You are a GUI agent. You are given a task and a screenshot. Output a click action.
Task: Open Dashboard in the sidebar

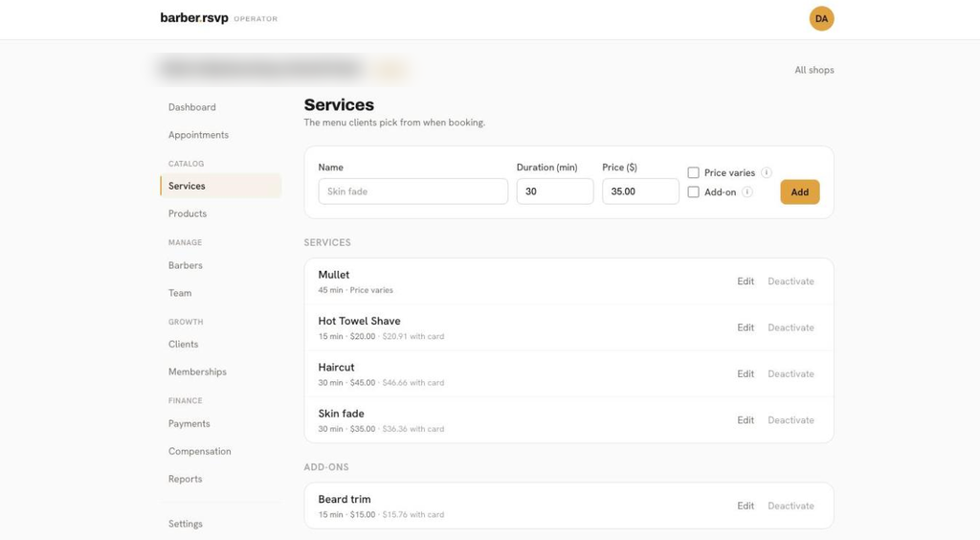[x=191, y=107]
